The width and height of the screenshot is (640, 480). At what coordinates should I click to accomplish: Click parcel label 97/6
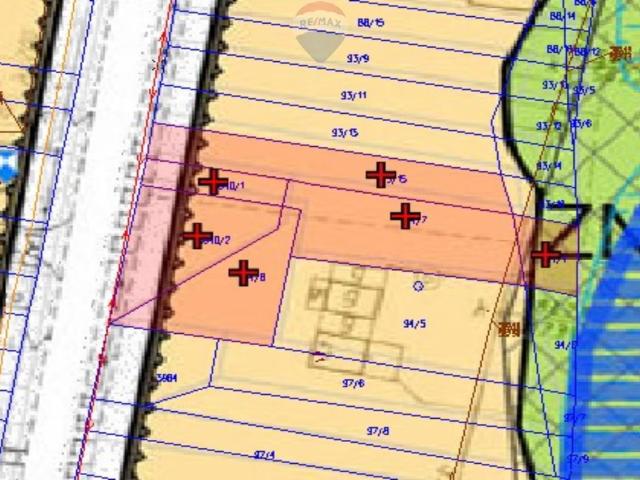coord(352,383)
